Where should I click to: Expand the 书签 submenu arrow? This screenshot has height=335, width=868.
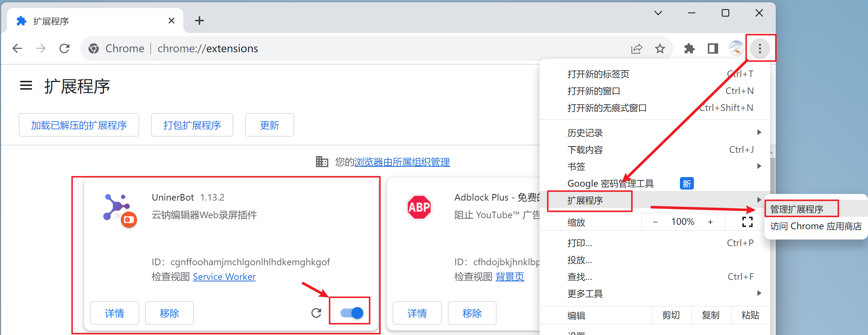pyautogui.click(x=759, y=166)
